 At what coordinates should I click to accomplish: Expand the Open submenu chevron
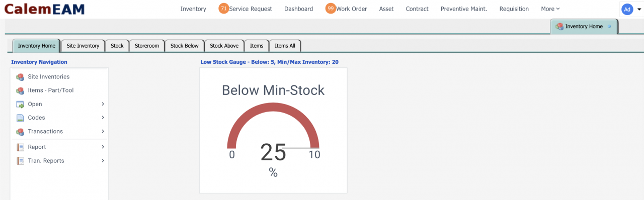(x=103, y=104)
